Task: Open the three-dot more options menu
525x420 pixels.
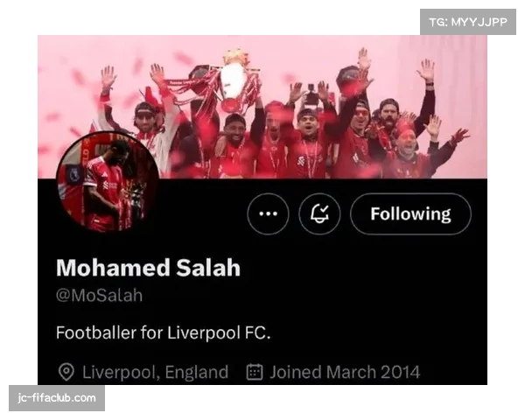Action: pyautogui.click(x=268, y=213)
